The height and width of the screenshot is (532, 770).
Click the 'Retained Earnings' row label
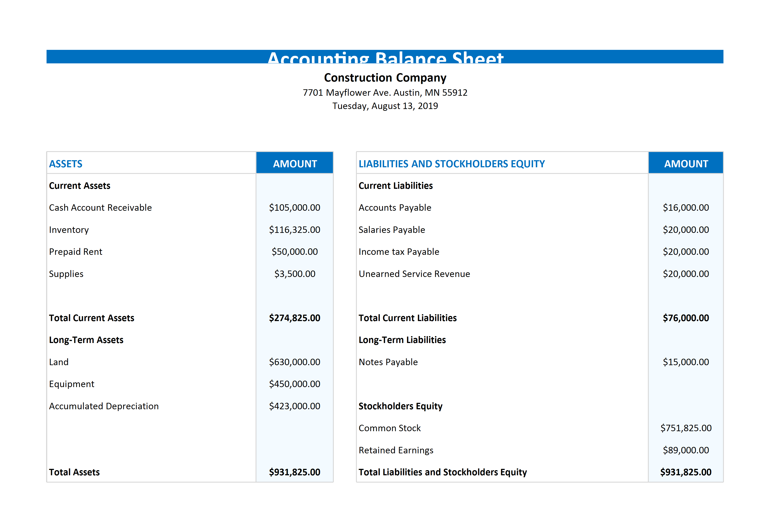click(x=396, y=450)
